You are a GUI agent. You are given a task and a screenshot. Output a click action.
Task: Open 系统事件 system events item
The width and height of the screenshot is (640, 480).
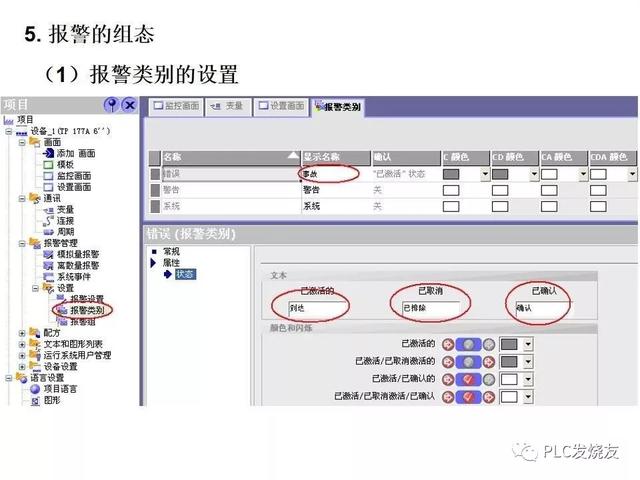73,276
